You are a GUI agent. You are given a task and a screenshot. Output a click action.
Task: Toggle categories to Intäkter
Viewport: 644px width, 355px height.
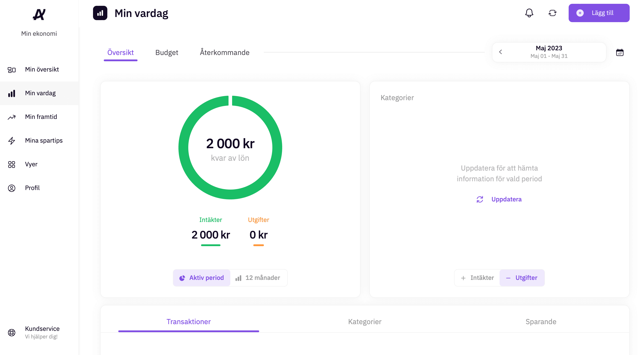477,278
